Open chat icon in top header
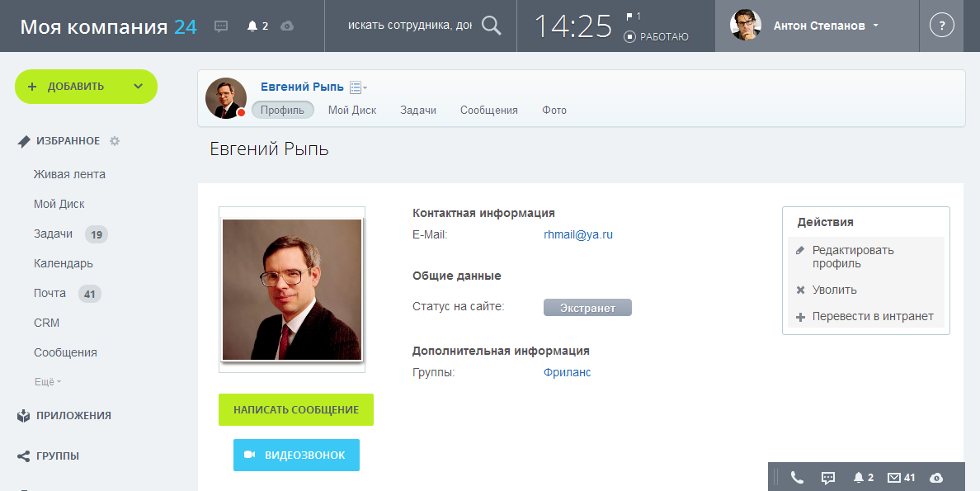Image resolution: width=980 pixels, height=491 pixels. [x=220, y=26]
